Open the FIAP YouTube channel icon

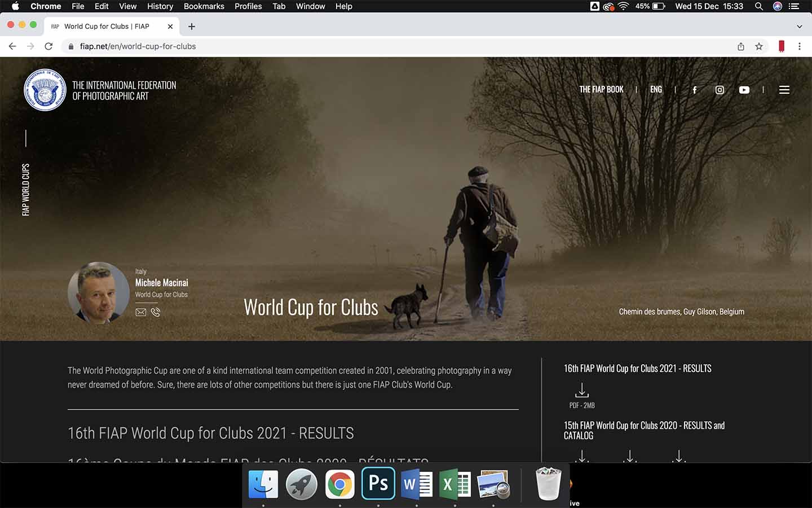[x=744, y=90]
